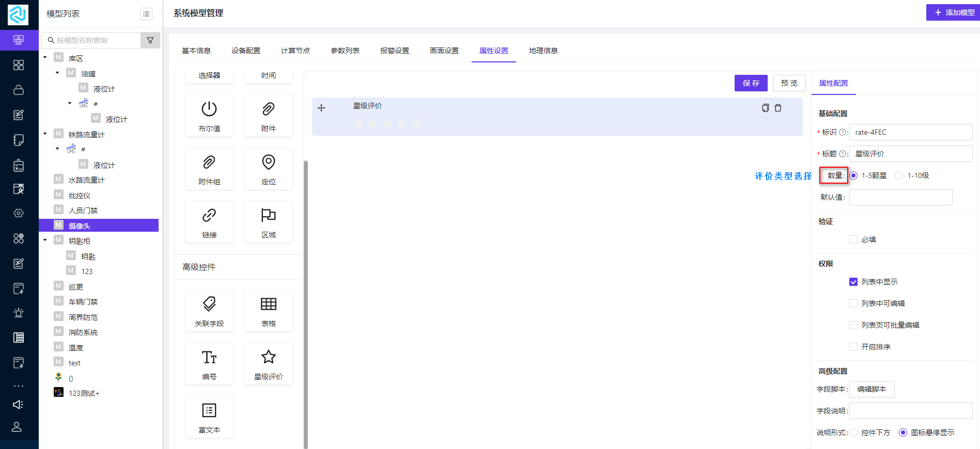Click the app logo in sidebar
980x449 pixels.
18,14
